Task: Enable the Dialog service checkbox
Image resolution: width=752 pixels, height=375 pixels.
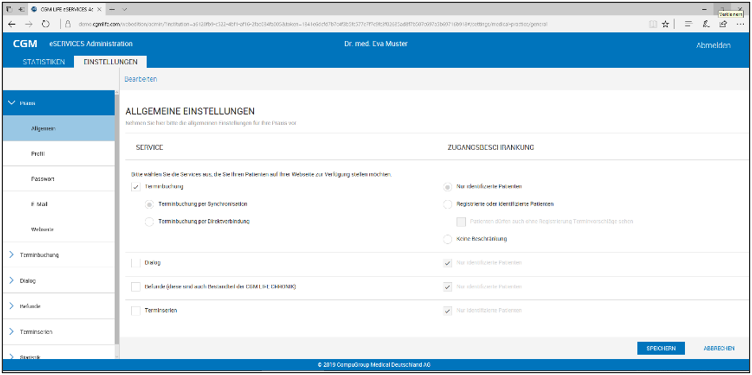Action: click(x=136, y=263)
